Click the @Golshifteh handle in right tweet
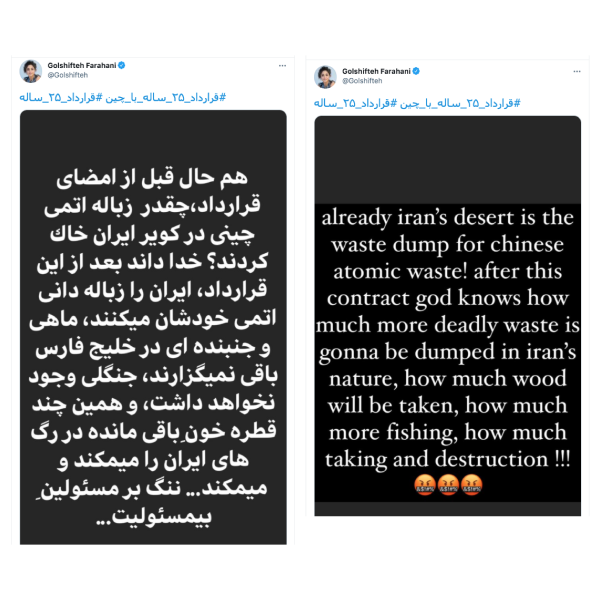This screenshot has height=600, width=600. pyautogui.click(x=362, y=81)
